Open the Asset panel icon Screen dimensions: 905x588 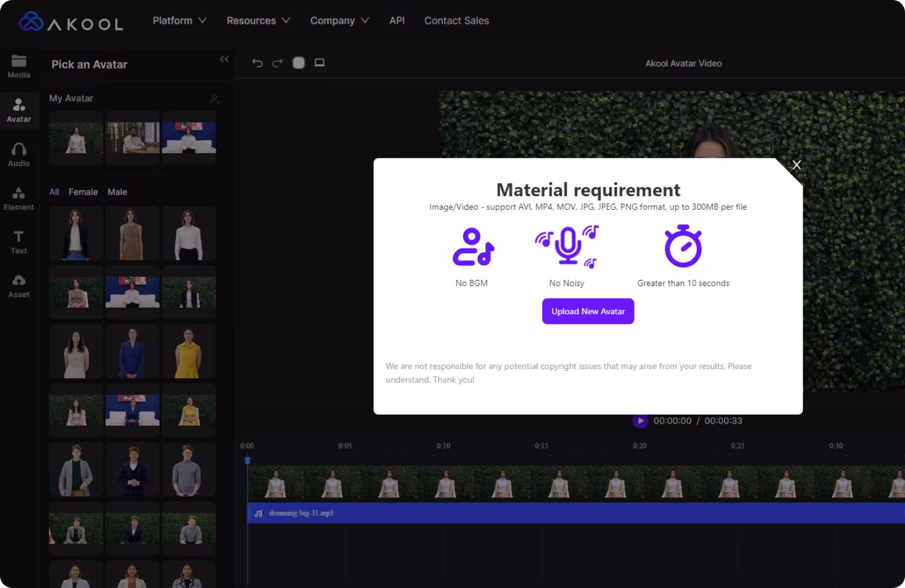click(x=19, y=287)
